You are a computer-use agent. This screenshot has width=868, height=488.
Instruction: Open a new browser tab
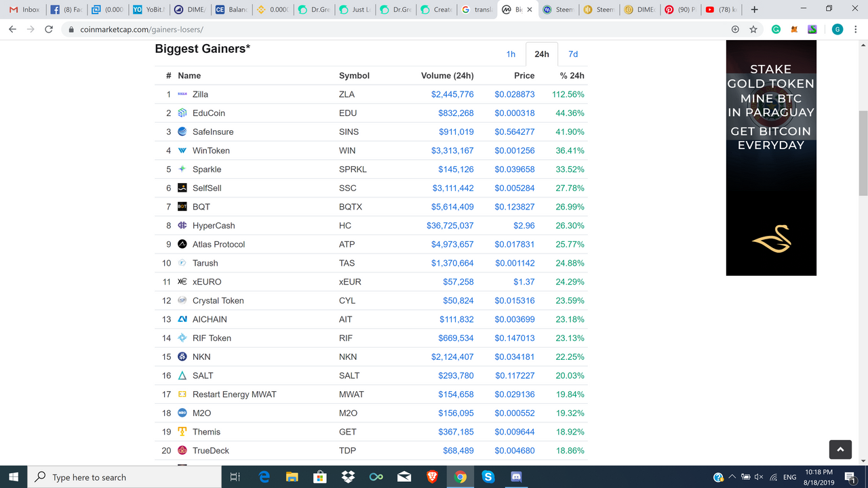click(754, 9)
